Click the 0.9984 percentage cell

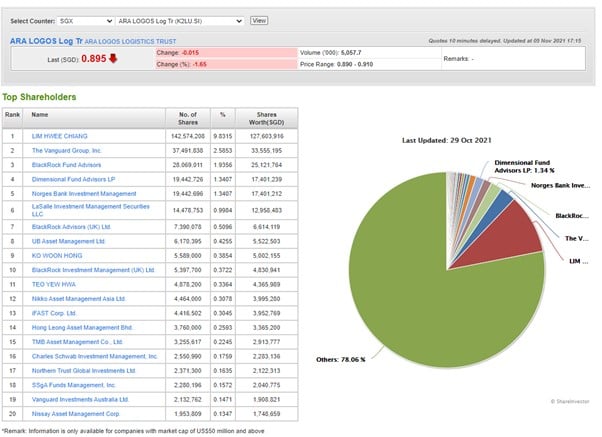point(223,210)
